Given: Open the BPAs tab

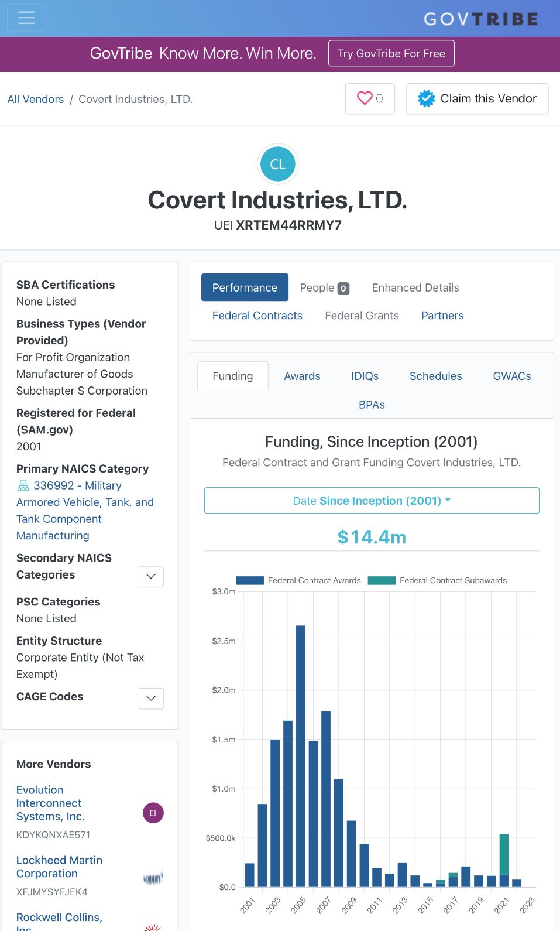Looking at the screenshot, I should 372,405.
